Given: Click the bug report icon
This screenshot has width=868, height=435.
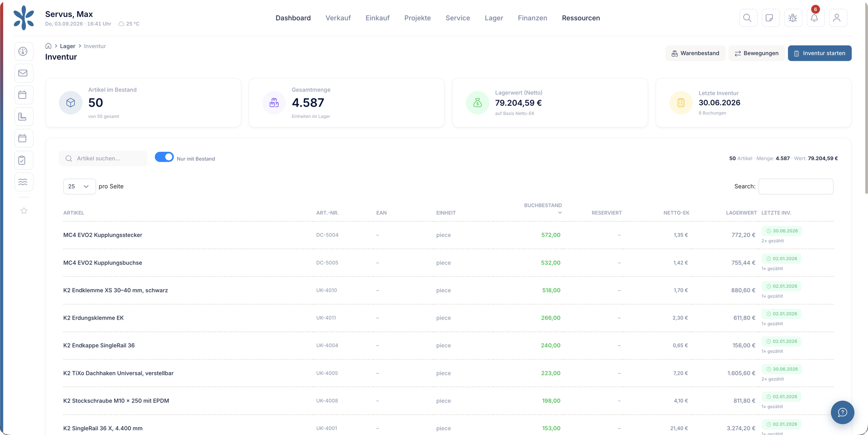Looking at the screenshot, I should pos(793,18).
